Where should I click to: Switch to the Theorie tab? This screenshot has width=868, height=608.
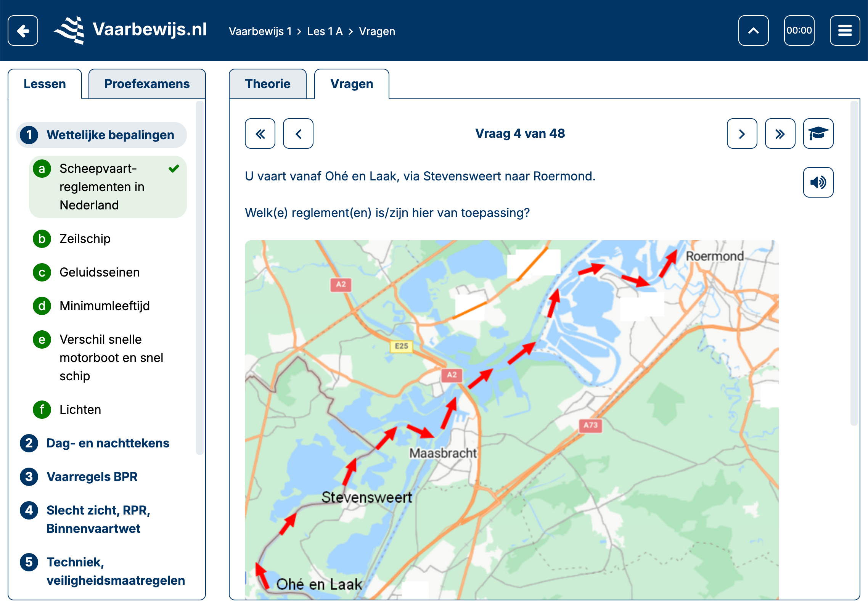coord(268,84)
